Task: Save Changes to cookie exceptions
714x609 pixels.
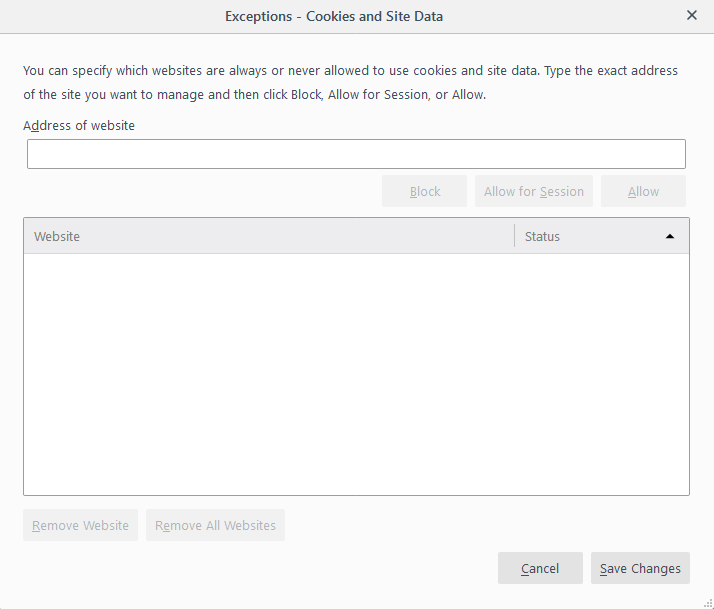Action: (x=640, y=568)
